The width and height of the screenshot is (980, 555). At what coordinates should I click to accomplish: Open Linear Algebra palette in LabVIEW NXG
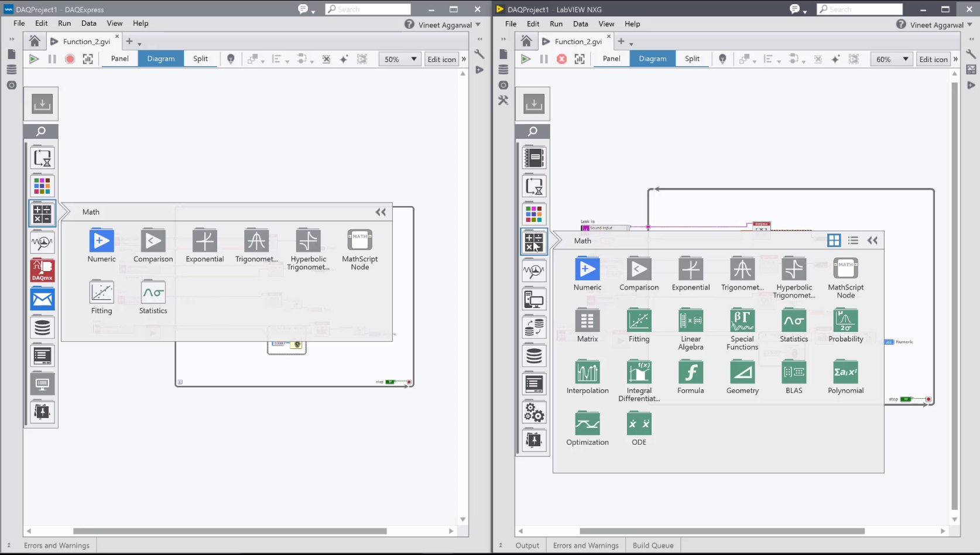691,329
